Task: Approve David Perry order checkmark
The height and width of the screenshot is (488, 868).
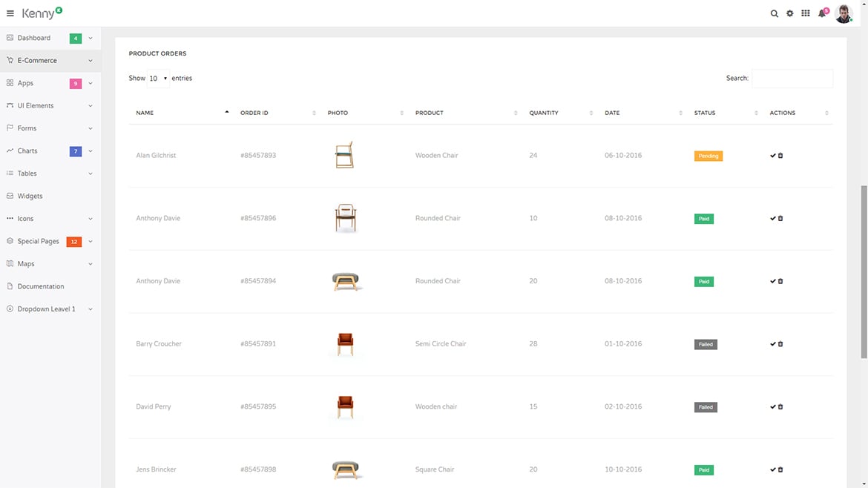Action: pos(773,406)
